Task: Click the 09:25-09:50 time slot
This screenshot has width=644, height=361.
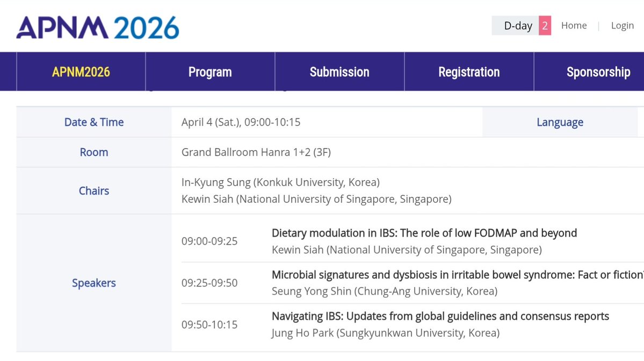Action: [x=209, y=283]
